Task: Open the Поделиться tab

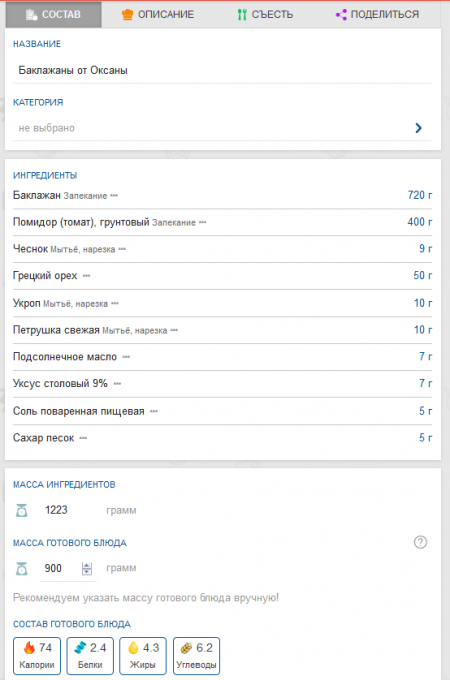Action: pyautogui.click(x=378, y=14)
